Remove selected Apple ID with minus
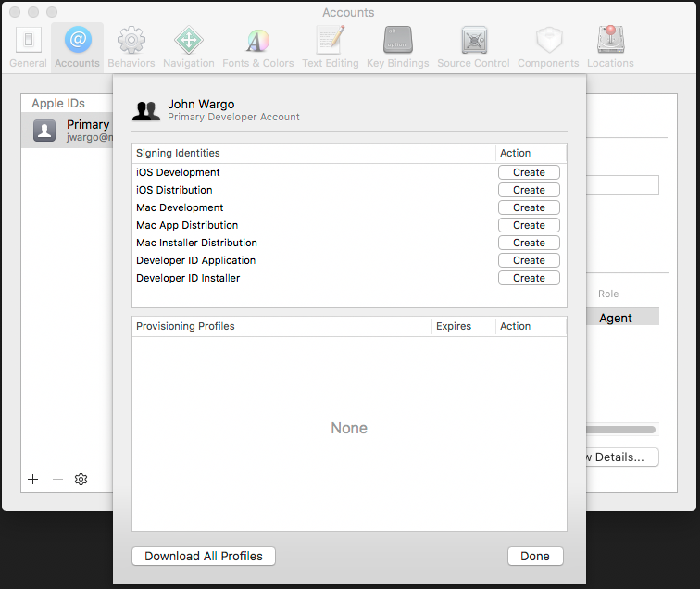 click(x=57, y=479)
